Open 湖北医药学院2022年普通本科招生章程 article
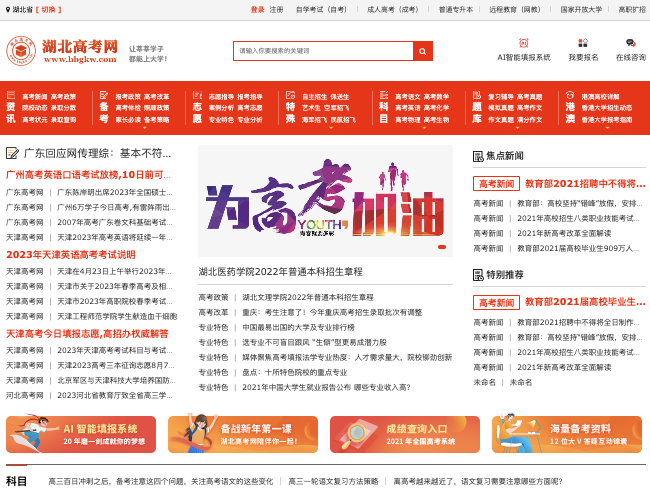Image resolution: width=650 pixels, height=500 pixels. click(281, 272)
